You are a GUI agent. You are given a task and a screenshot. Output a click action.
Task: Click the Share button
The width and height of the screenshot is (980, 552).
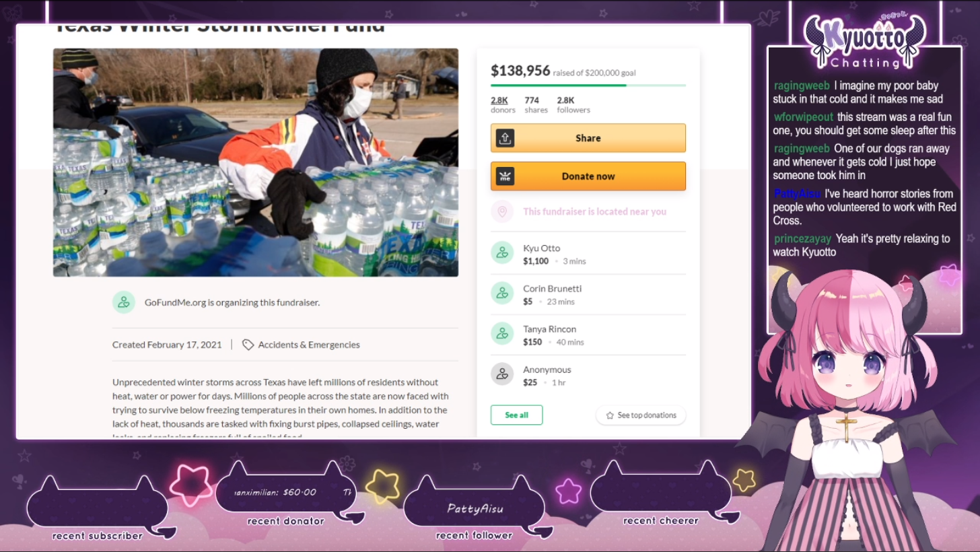(x=588, y=138)
